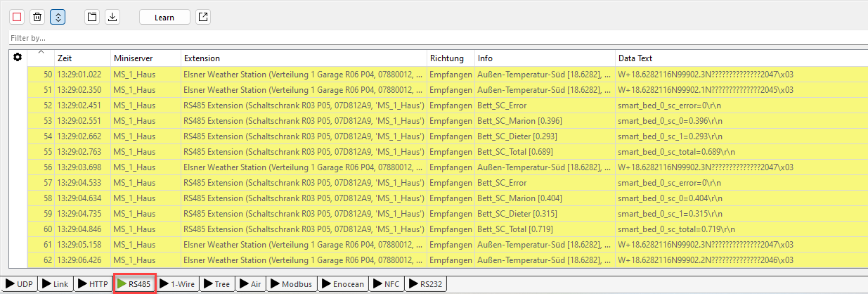The width and height of the screenshot is (868, 294).
Task: Open a saved monitor file
Action: pos(91,17)
